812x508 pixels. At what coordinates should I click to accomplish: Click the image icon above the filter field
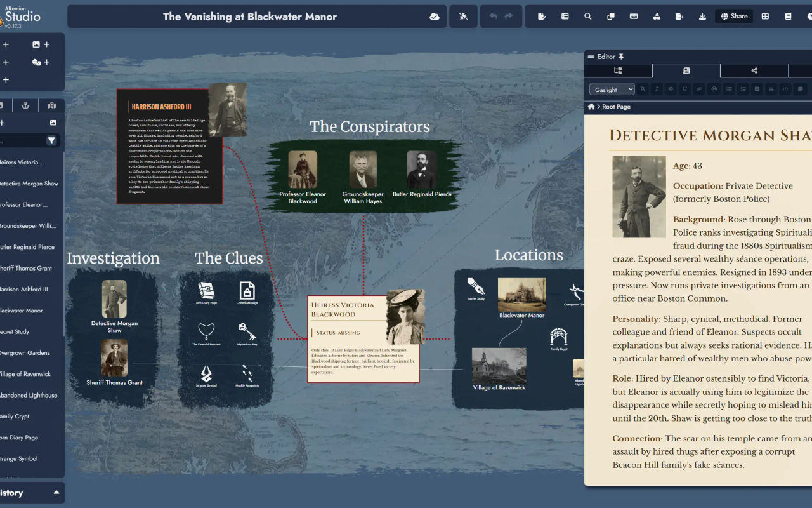point(53,123)
